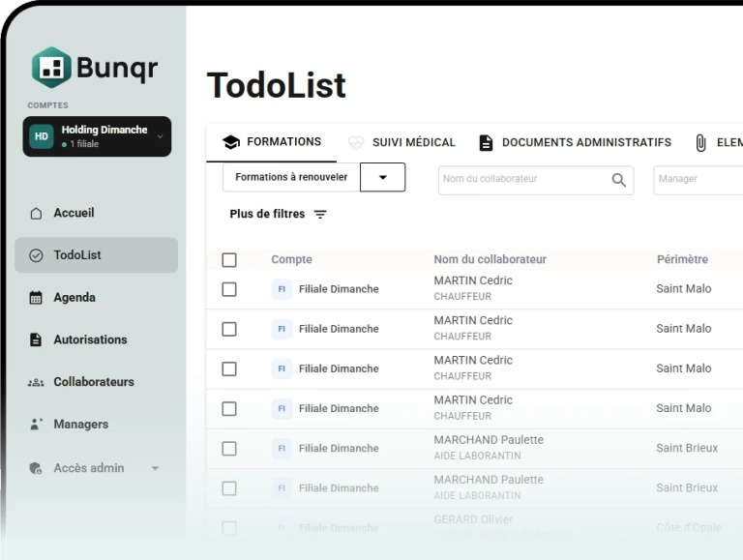This screenshot has height=560, width=743.
Task: Open TodoList in sidebar
Action: (96, 255)
